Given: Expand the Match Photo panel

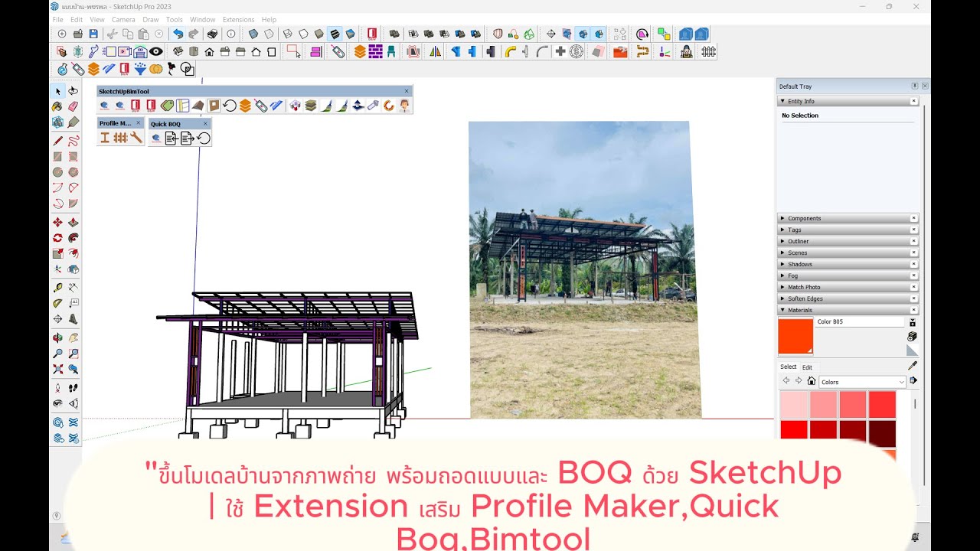Looking at the screenshot, I should (x=848, y=287).
